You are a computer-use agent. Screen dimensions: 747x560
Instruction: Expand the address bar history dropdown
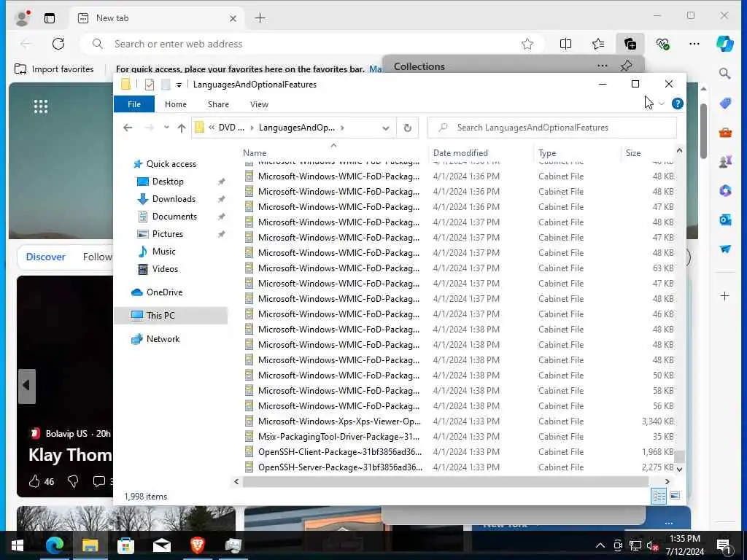pyautogui.click(x=386, y=128)
